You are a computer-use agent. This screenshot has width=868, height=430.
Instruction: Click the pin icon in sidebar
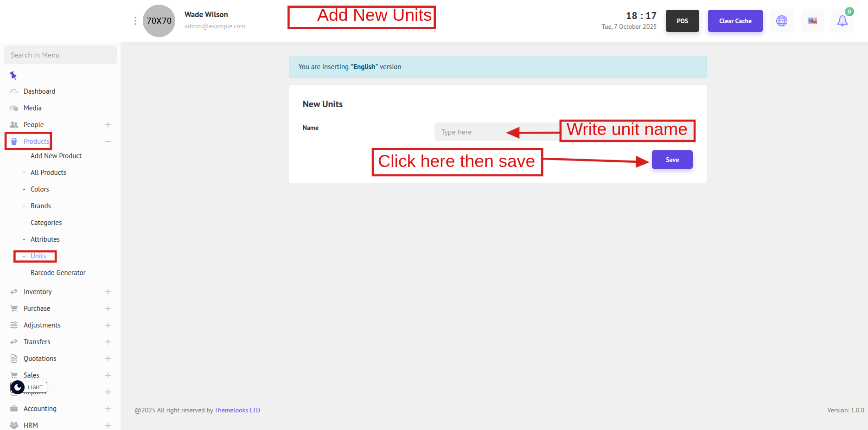click(13, 75)
